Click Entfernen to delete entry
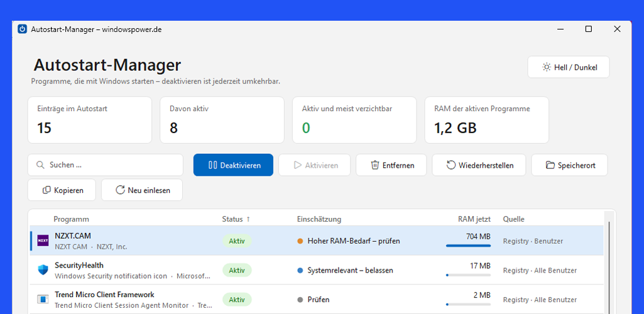The width and height of the screenshot is (644, 314). click(x=391, y=165)
